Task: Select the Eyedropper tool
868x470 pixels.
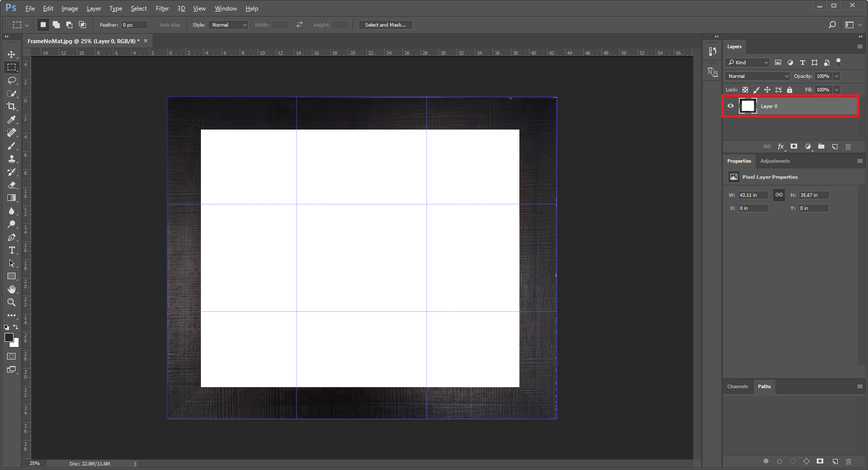Action: (x=12, y=120)
